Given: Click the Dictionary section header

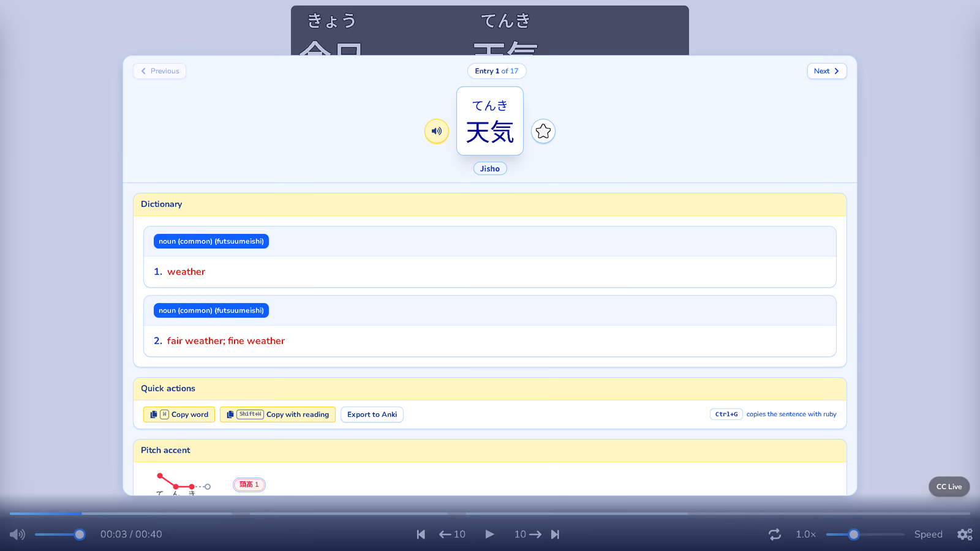Looking at the screenshot, I should click(490, 204).
